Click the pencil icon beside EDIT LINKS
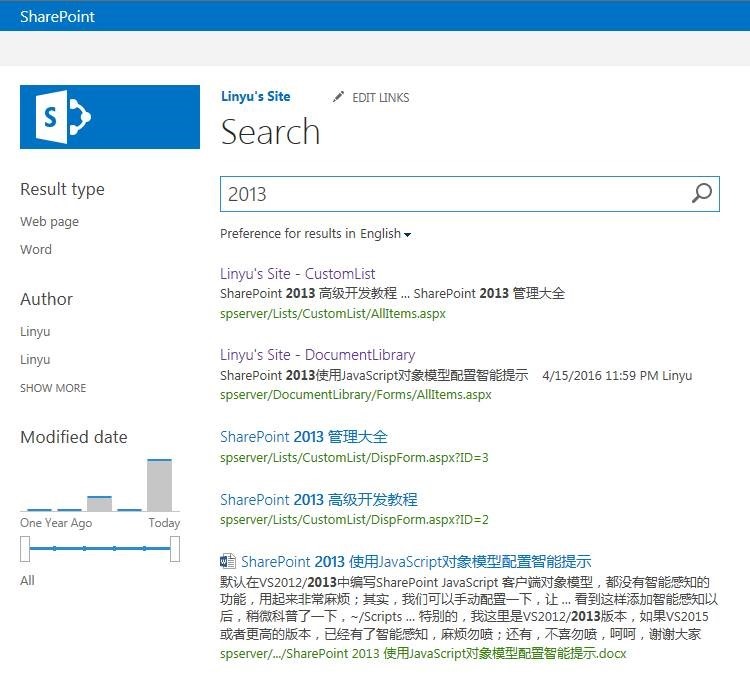 [x=338, y=97]
